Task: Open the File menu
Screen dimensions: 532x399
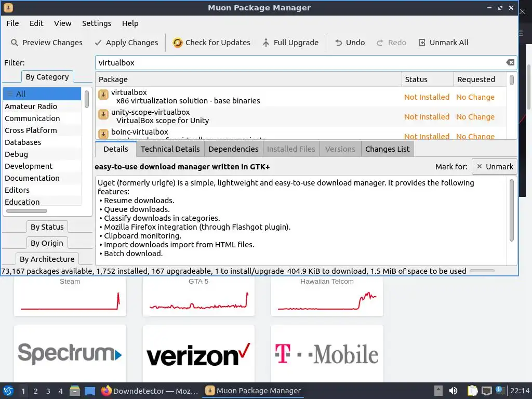Action: point(12,23)
